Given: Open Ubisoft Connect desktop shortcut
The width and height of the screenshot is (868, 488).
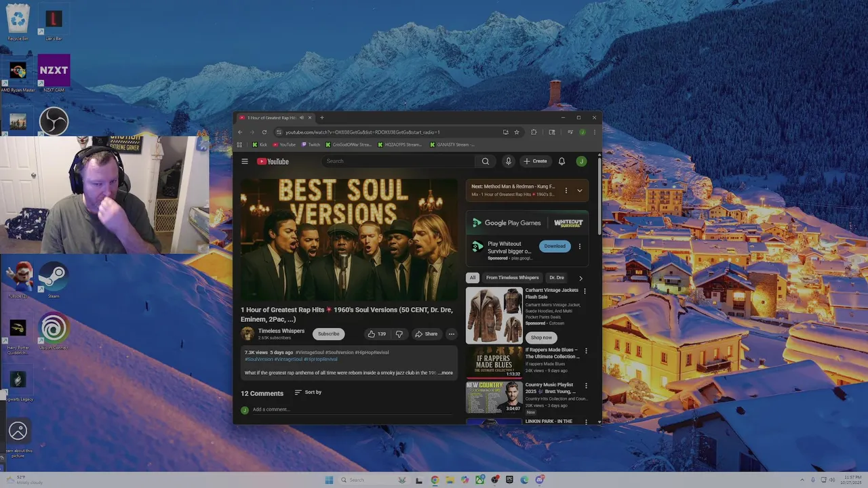Looking at the screenshot, I should (x=54, y=332).
